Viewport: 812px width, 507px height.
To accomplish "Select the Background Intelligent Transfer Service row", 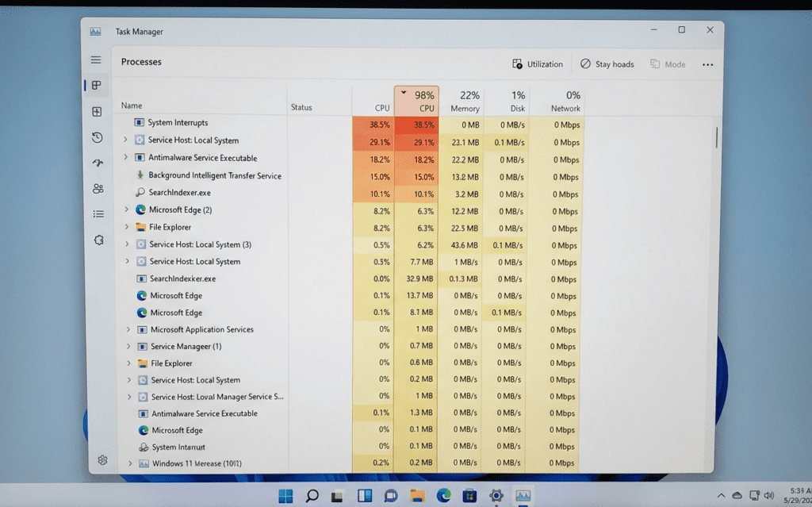I will (x=350, y=175).
